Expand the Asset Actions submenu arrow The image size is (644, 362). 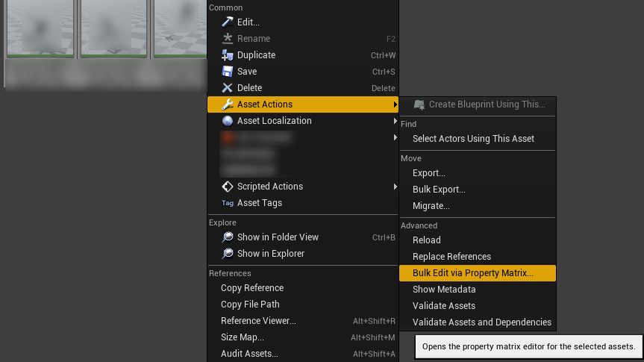[x=395, y=104]
